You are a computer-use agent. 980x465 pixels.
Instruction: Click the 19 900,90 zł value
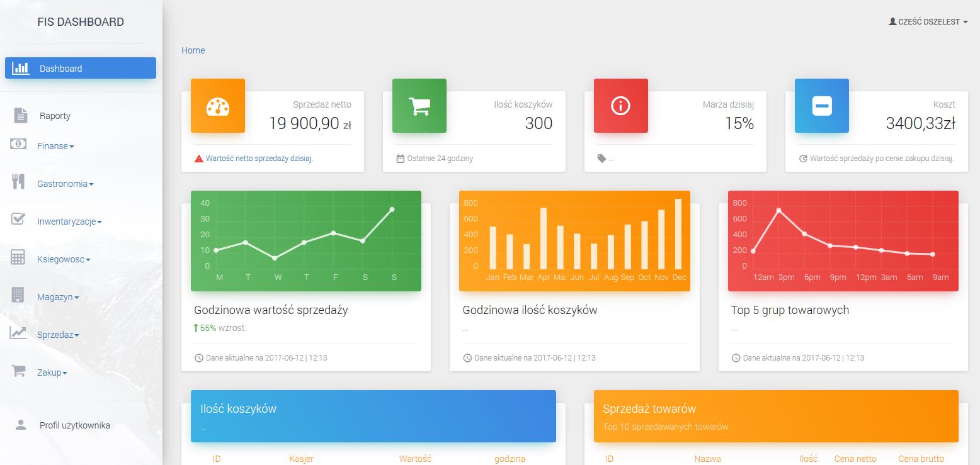click(310, 123)
